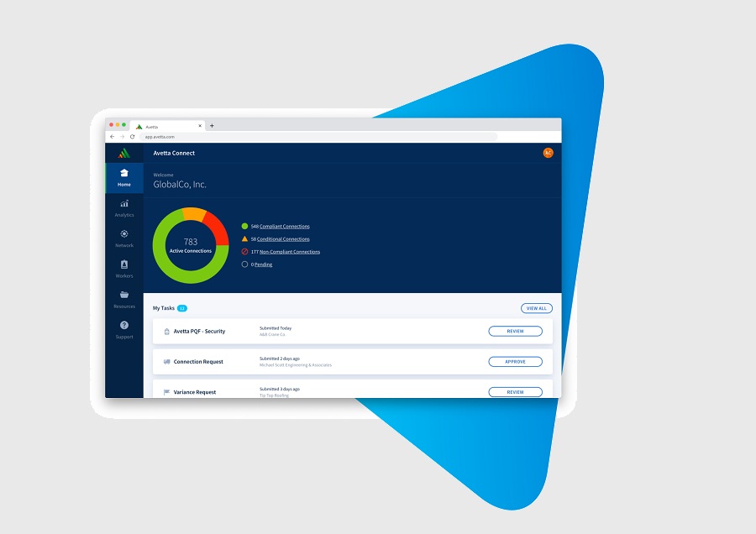Select the Avetta PQF - Security title
This screenshot has width=756, height=534.
click(199, 332)
